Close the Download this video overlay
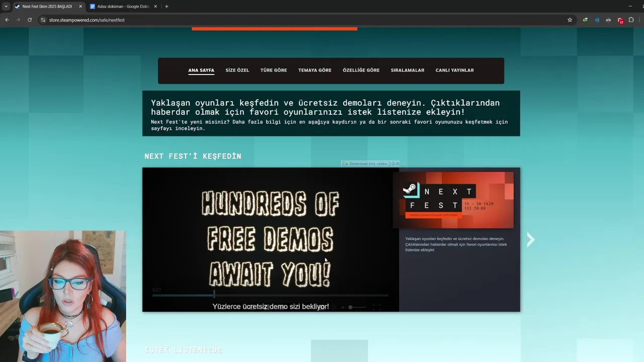The height and width of the screenshot is (362, 644). click(x=397, y=163)
